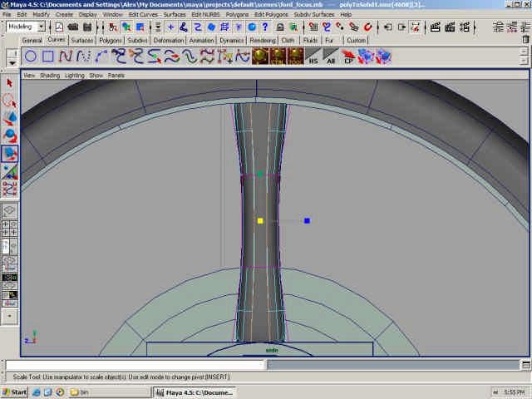
Task: Select the arrow Select tool in toolbox
Action: point(10,82)
